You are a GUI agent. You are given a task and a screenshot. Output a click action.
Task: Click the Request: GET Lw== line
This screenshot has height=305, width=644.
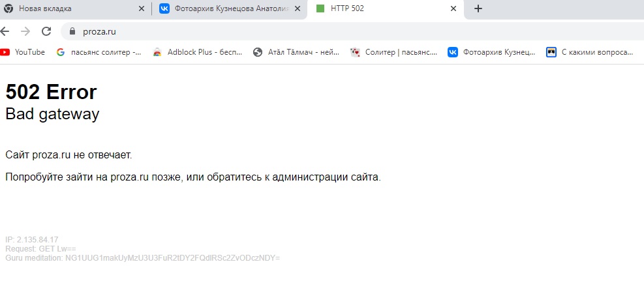tap(40, 249)
